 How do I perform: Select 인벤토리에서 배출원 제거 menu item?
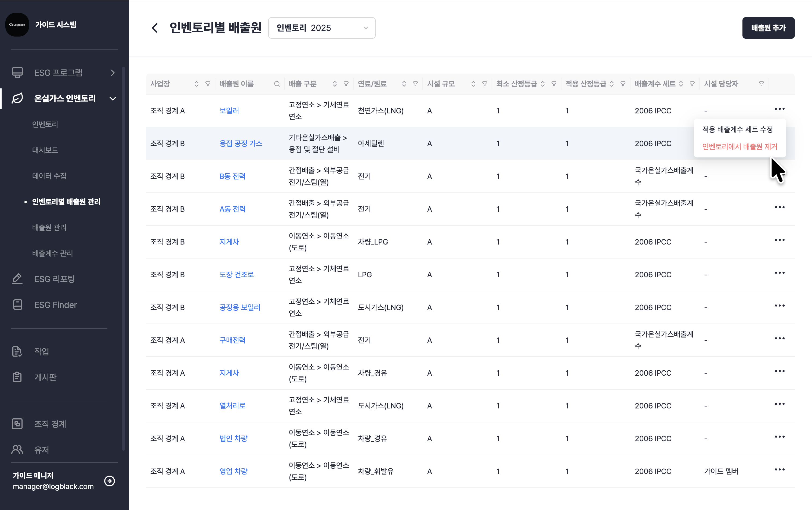pyautogui.click(x=739, y=147)
